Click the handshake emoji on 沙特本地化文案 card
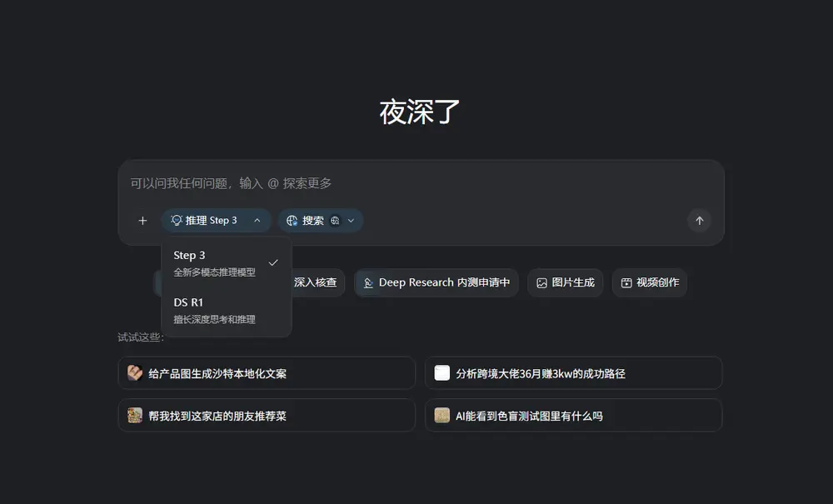833x504 pixels. 134,372
